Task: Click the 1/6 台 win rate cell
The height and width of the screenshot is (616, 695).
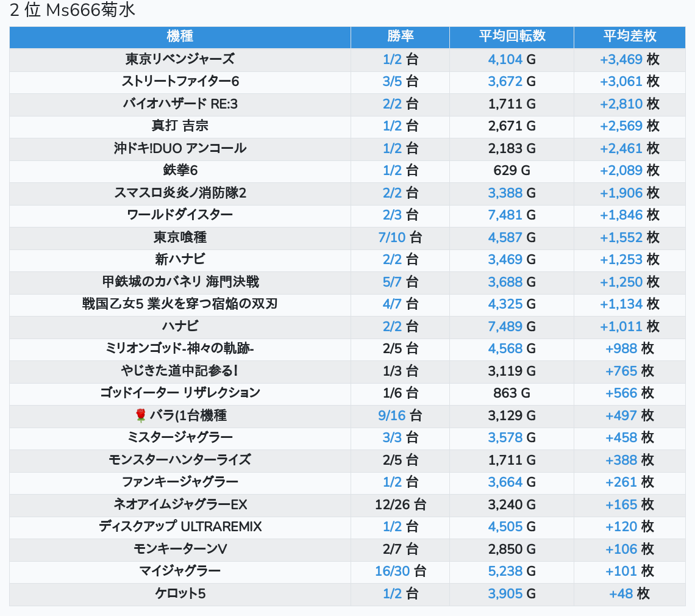Action: pos(401,393)
